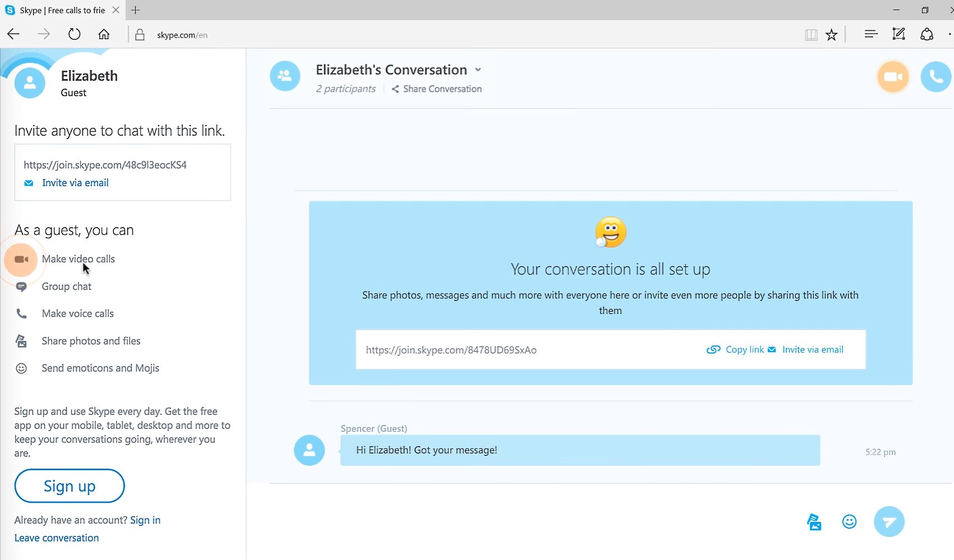The width and height of the screenshot is (954, 560).
Task: Select the Skype browser tab
Action: (62, 10)
